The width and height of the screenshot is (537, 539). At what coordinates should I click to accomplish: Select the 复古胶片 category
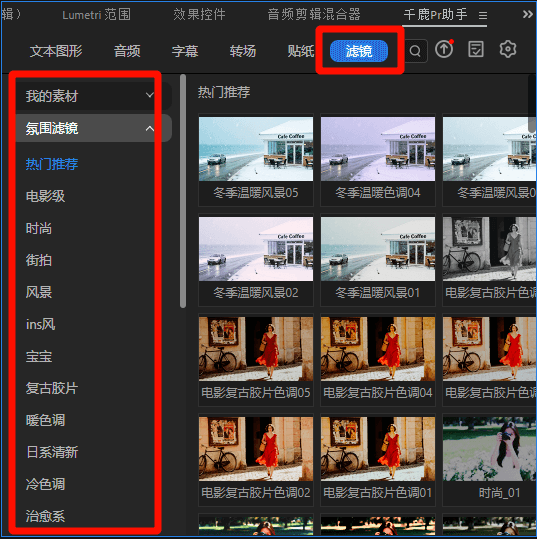tap(52, 388)
